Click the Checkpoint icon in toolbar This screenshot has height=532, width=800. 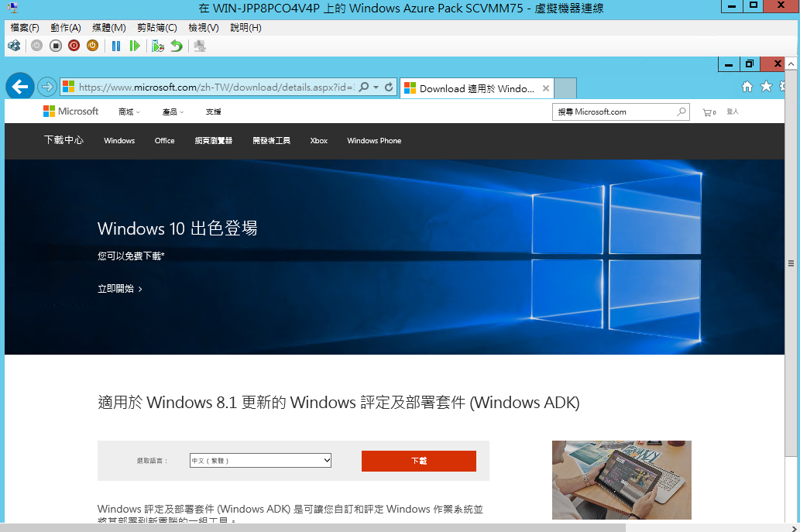158,46
